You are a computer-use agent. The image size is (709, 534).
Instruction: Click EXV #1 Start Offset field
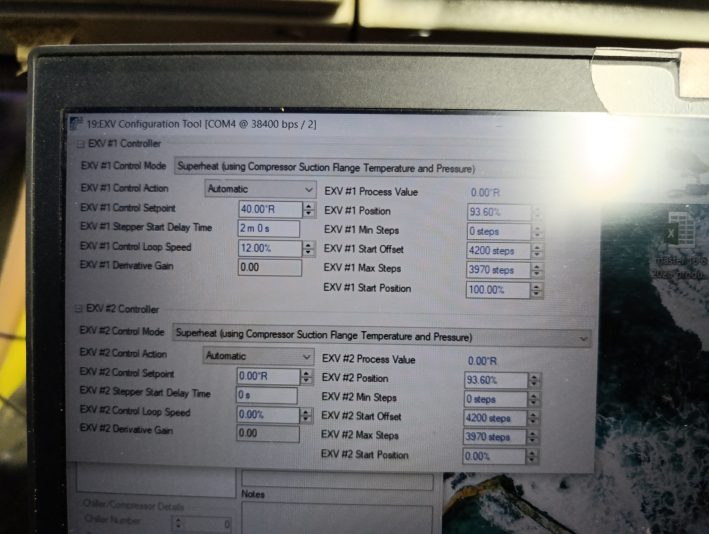pos(498,250)
